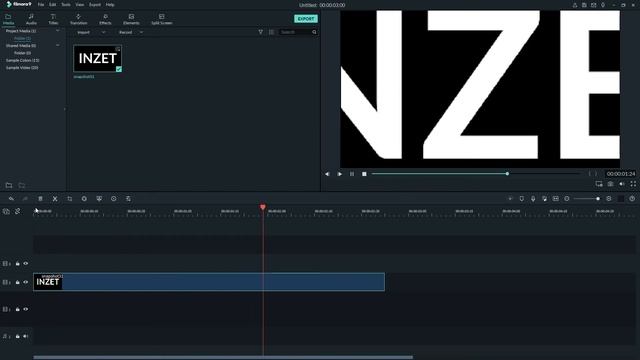Image resolution: width=640 pixels, height=360 pixels.
Task: Click the media filter funnel icon
Action: [260, 32]
